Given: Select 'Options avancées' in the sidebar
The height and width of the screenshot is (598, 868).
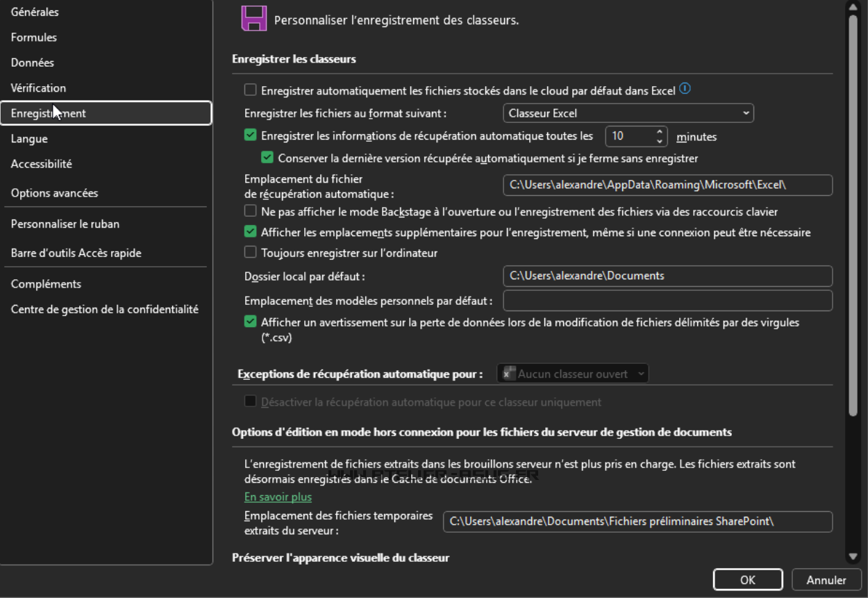Looking at the screenshot, I should click(x=55, y=193).
